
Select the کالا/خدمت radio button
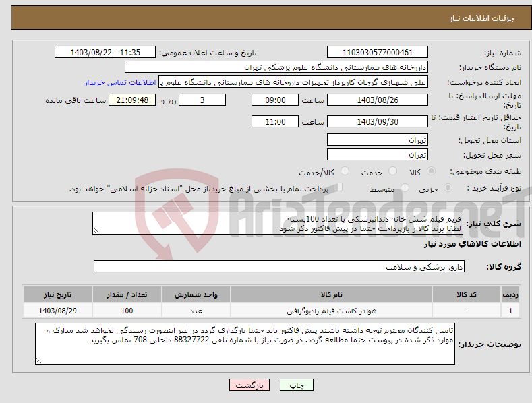click(x=345, y=171)
